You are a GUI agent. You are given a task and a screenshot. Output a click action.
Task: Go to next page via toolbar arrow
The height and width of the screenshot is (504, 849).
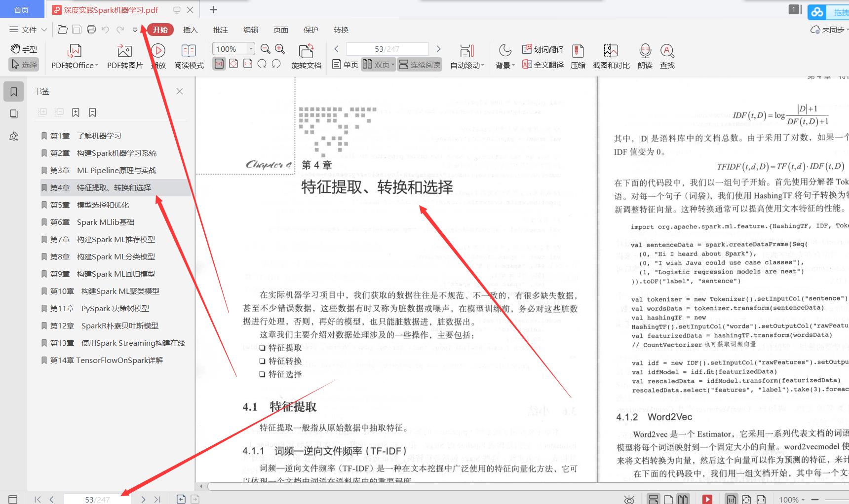tap(438, 49)
